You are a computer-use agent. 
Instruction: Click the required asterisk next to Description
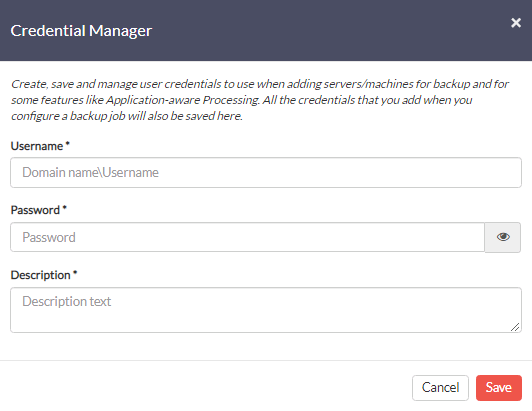point(75,273)
